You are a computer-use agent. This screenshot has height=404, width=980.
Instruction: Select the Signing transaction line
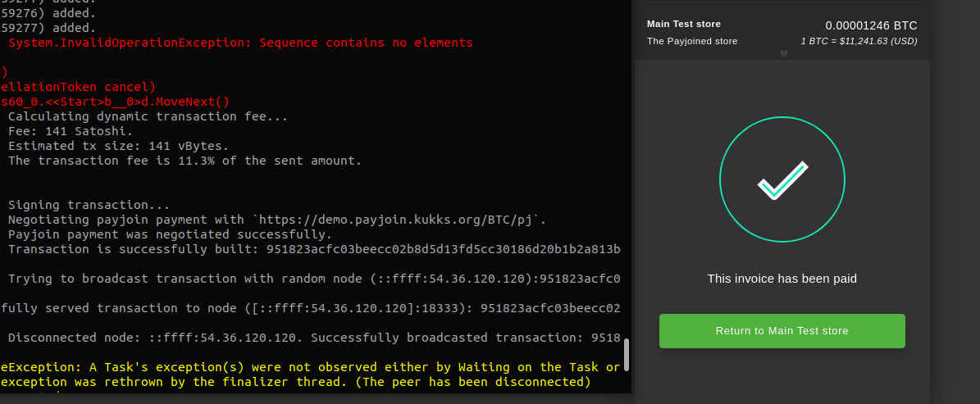[89, 205]
